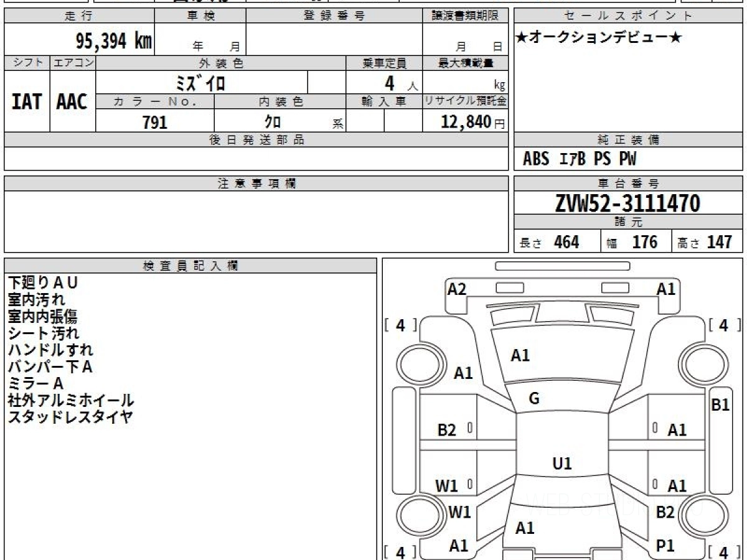Select the セールスポイント header
The height and width of the screenshot is (560, 747).
pos(628,16)
